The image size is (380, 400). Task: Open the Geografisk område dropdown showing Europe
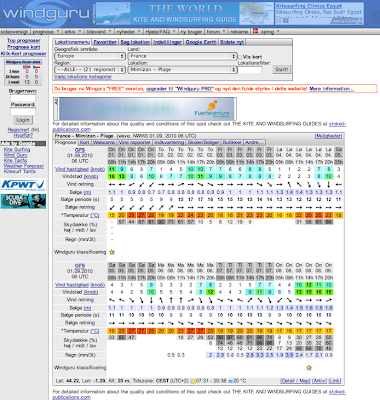(x=90, y=56)
